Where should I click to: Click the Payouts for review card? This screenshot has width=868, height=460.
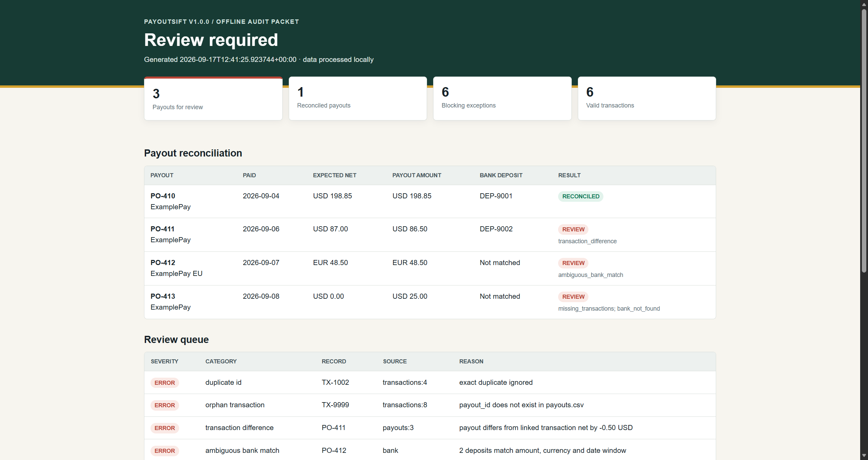pos(213,99)
